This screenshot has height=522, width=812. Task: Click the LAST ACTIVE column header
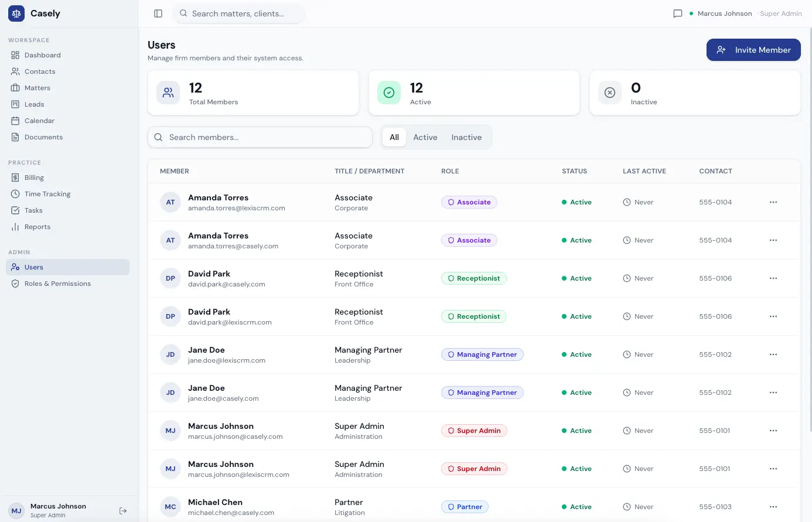(x=644, y=171)
